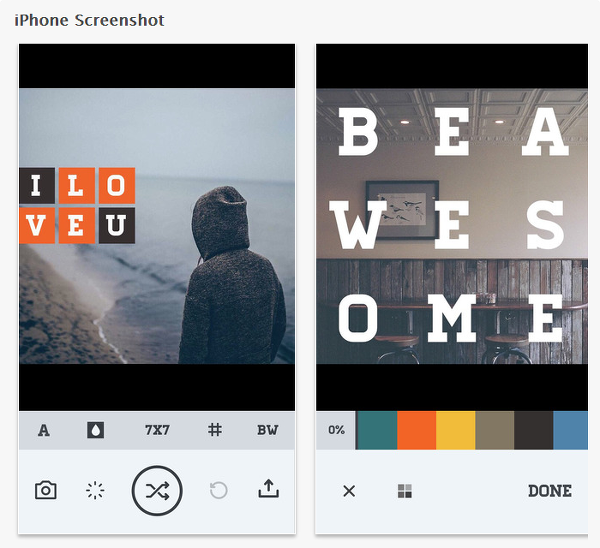Select the 0% opacity option

pos(336,430)
